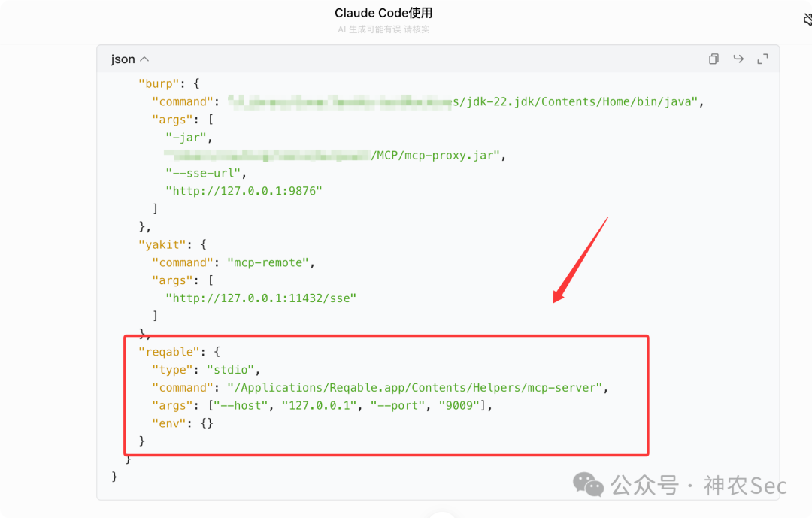Click the jdk-22.jdk java command path
This screenshot has height=518, width=812.
pos(463,101)
